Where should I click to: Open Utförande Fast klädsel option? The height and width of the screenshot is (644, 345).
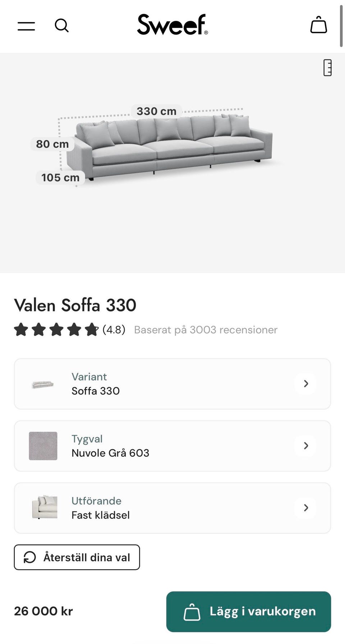172,508
